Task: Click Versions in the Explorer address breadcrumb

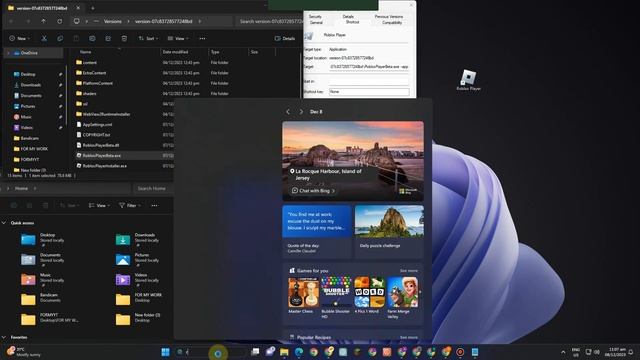Action: (112, 21)
